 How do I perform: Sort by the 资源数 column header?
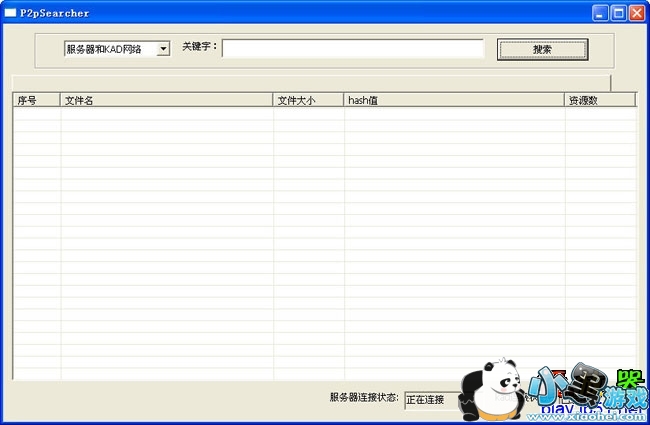(600, 100)
